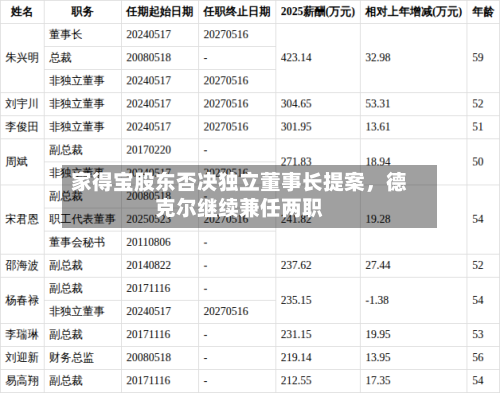Select end date 20270516 in 董事长 row
This screenshot has height=393, width=500.
(x=226, y=34)
